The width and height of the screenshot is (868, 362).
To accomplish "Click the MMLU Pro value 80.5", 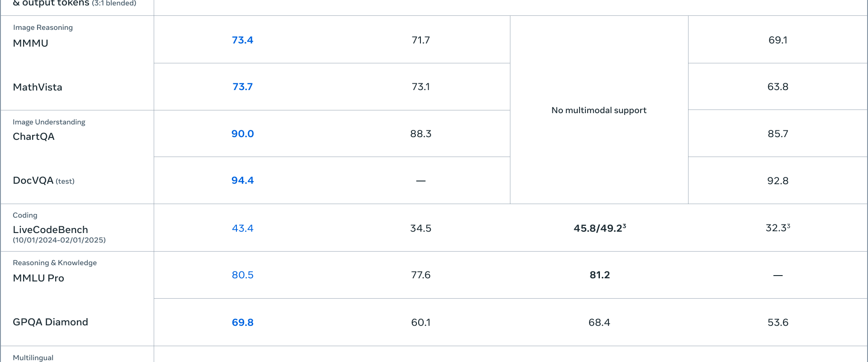I will (x=242, y=275).
